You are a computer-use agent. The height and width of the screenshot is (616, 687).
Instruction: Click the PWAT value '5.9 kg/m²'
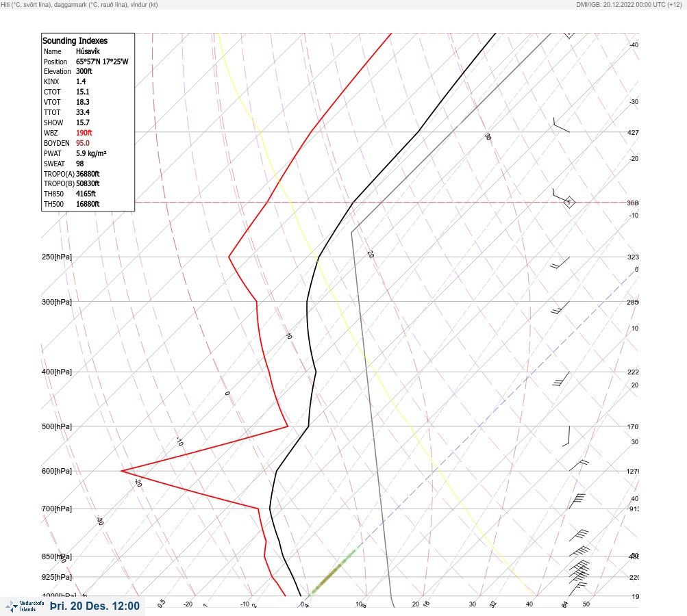click(91, 153)
